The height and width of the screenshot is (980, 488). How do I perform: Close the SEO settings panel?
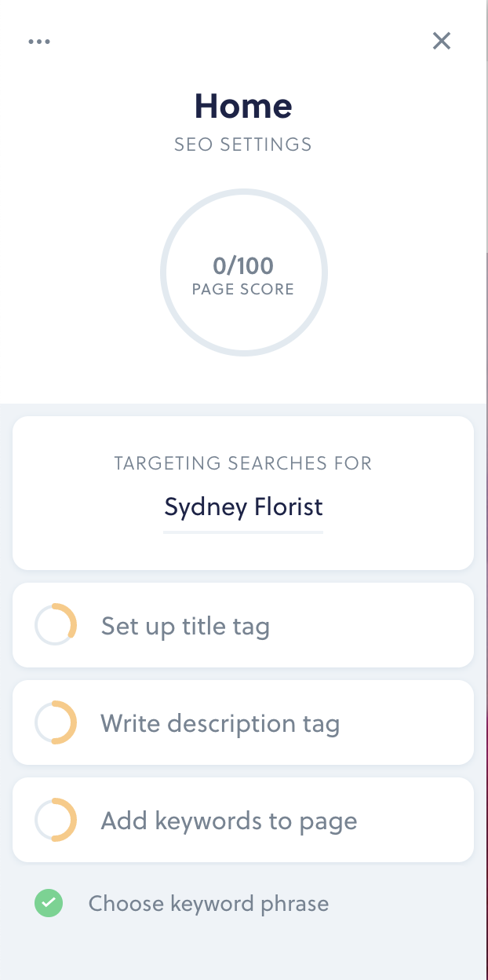442,41
